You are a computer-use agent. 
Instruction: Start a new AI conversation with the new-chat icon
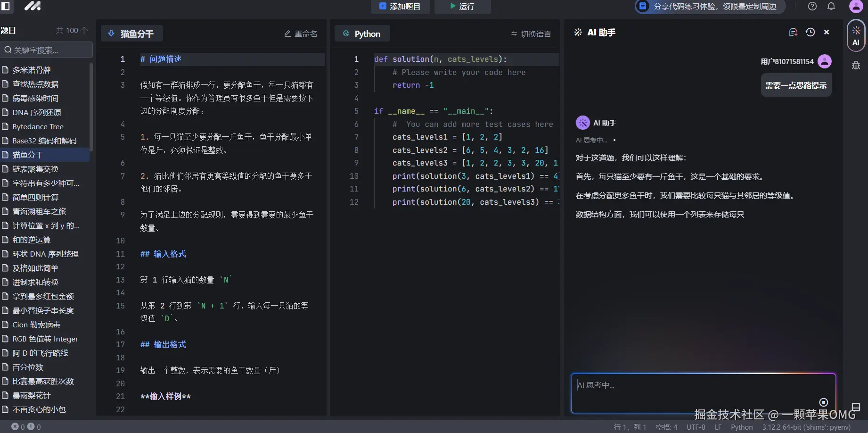[x=793, y=32]
